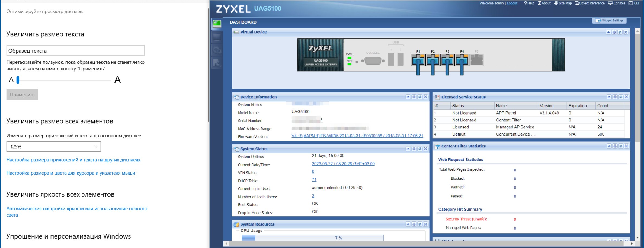Close the Licensed Service Status widget
Image resolution: width=644 pixels, height=248 pixels.
coord(626,97)
